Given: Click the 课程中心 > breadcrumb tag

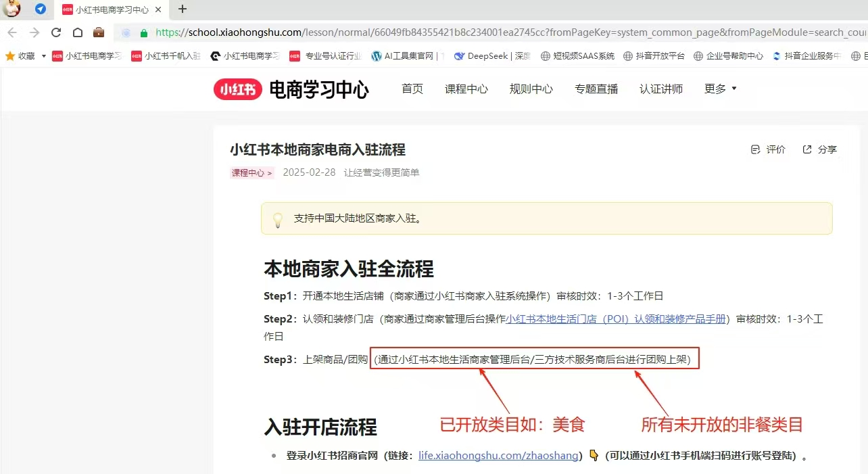Looking at the screenshot, I should pos(252,172).
